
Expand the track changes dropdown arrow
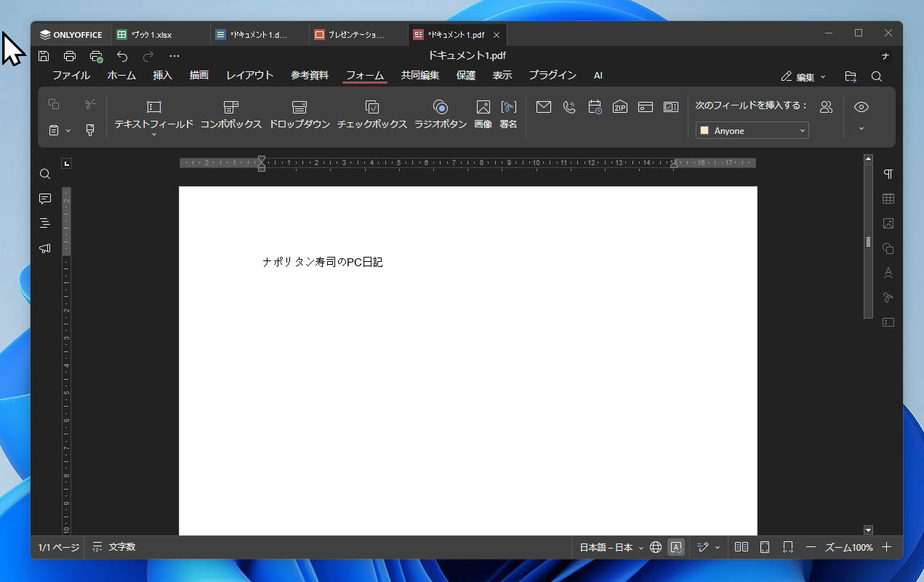tap(718, 547)
